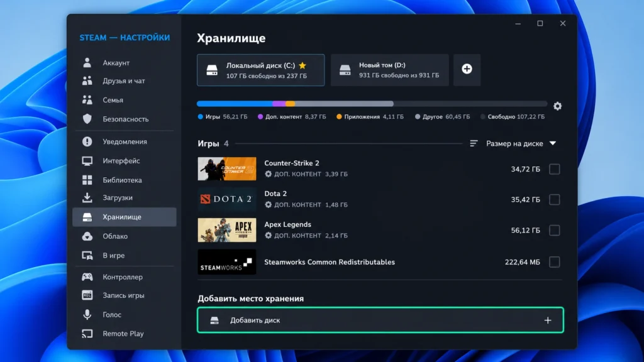Check the Counter-Strike 2 checkbox

[x=555, y=169]
